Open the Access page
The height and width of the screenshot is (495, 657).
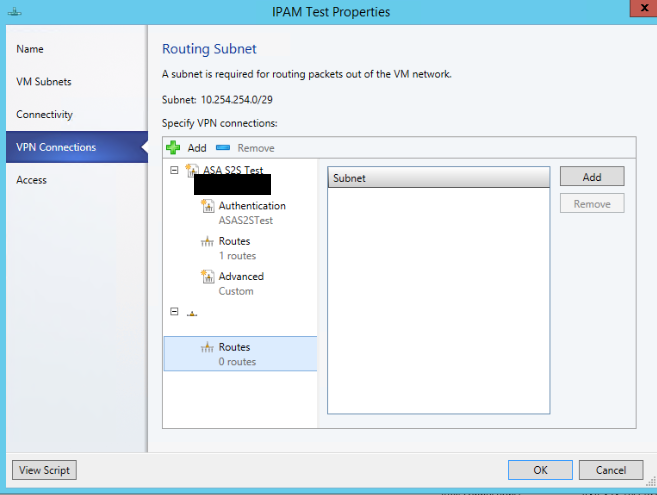pyautogui.click(x=32, y=180)
